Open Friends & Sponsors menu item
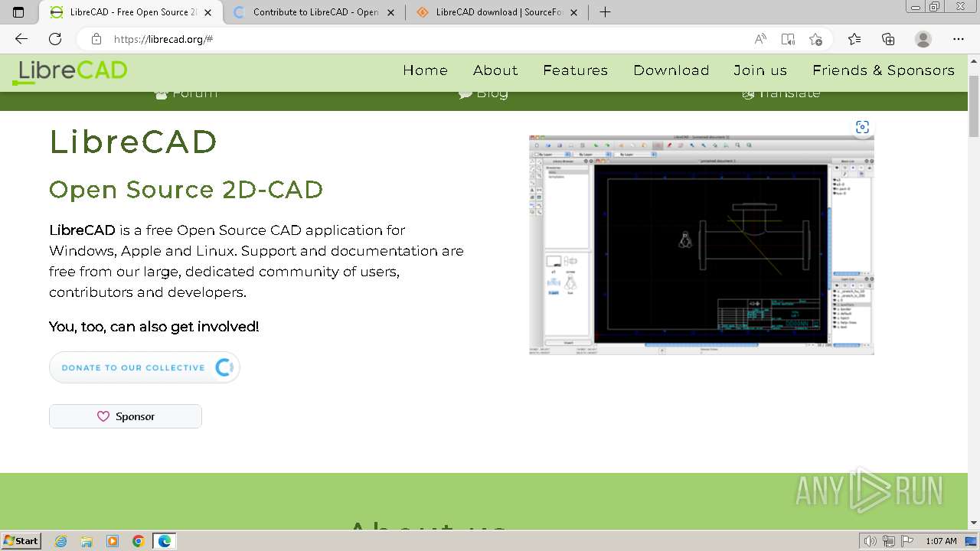The image size is (980, 551). click(884, 70)
